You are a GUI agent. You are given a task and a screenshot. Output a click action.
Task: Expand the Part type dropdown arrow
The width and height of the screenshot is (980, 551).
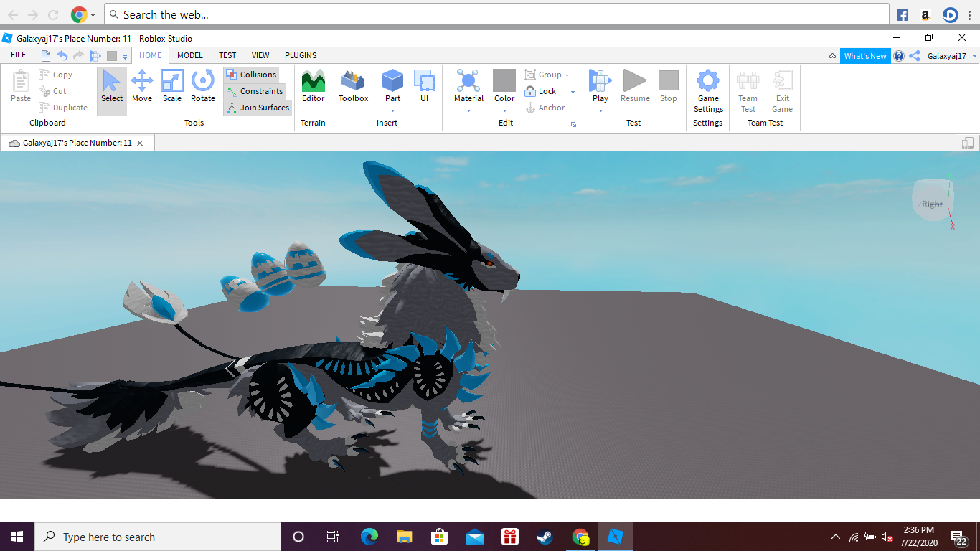pyautogui.click(x=392, y=110)
